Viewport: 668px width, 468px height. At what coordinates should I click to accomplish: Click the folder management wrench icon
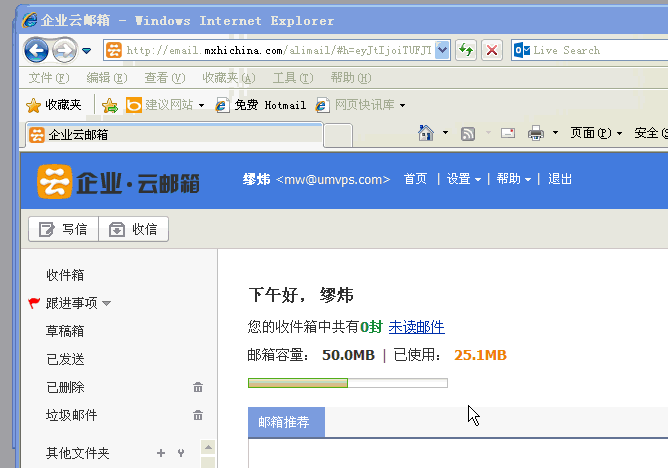point(181,453)
